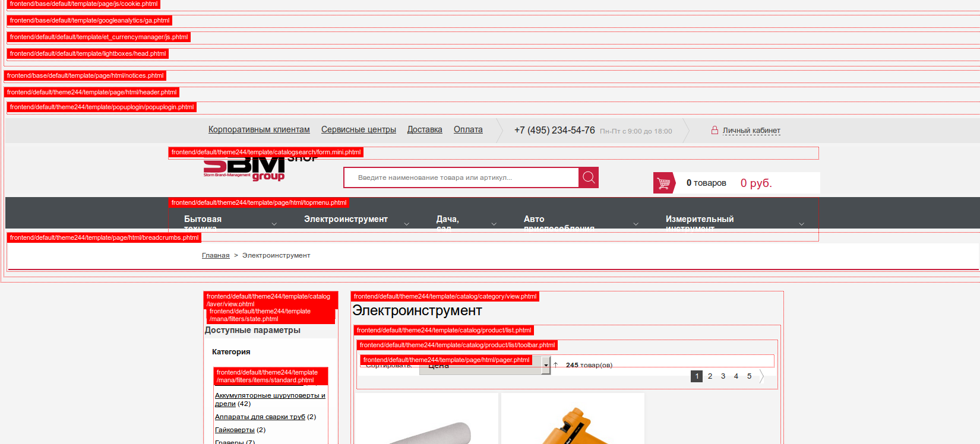Open the Дача, сад menu
The image size is (980, 444).
[x=448, y=222]
